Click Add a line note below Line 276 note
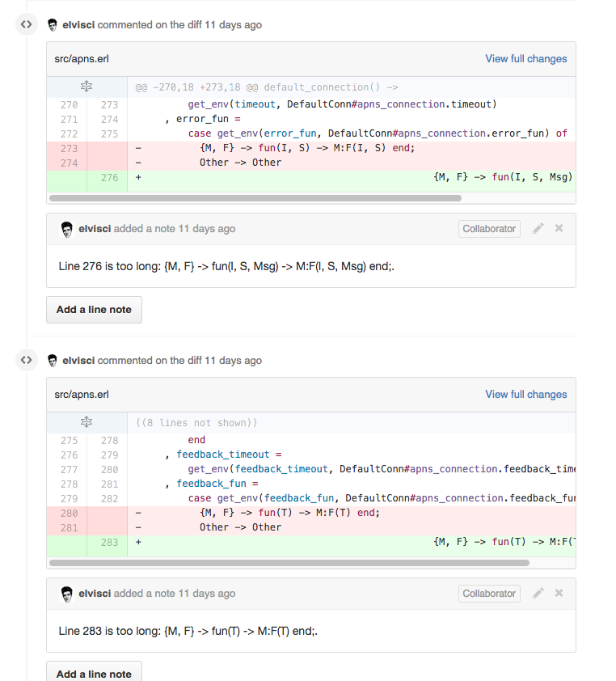 coord(95,310)
